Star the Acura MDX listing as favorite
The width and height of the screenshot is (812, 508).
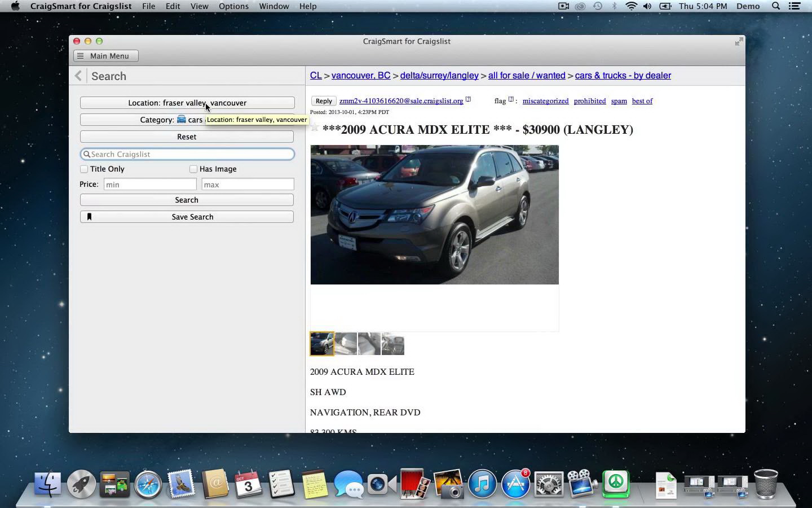point(315,128)
